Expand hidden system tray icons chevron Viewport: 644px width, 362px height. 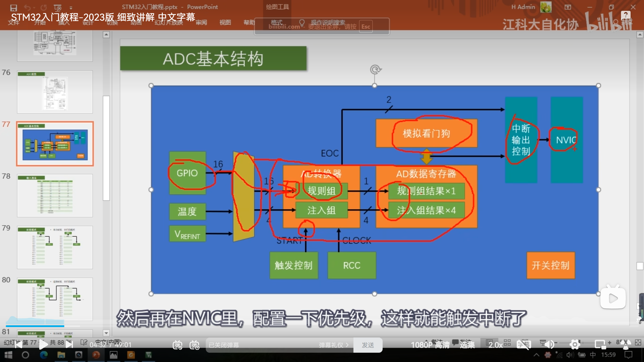pos(536,355)
